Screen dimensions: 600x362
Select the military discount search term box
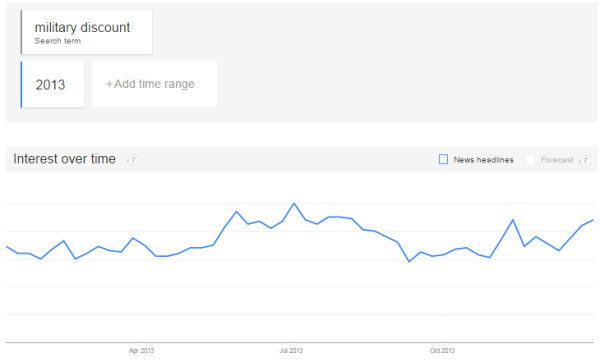[x=86, y=32]
